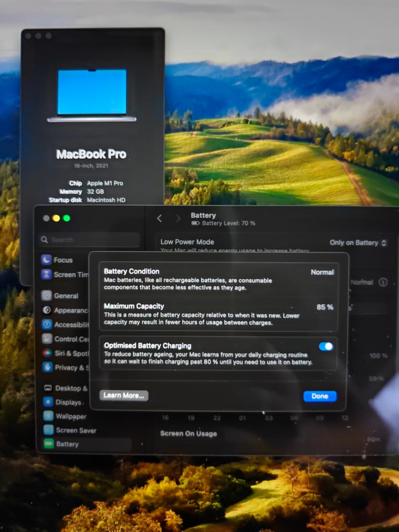Select Battery Condition Normal value

[x=323, y=272]
